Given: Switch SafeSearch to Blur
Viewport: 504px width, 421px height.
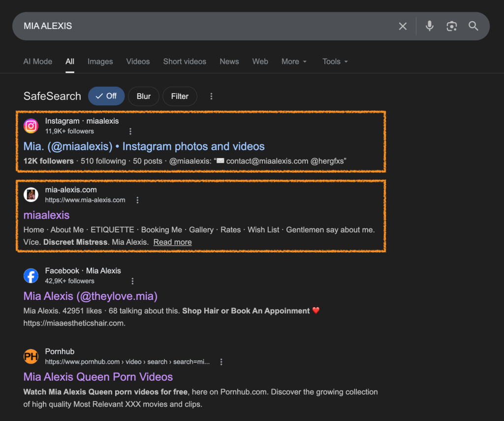Looking at the screenshot, I should pos(143,97).
